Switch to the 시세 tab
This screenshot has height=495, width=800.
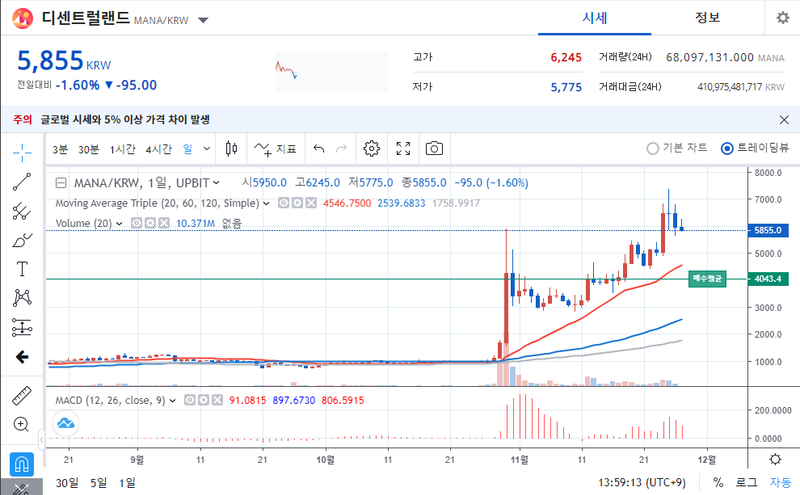(x=594, y=18)
